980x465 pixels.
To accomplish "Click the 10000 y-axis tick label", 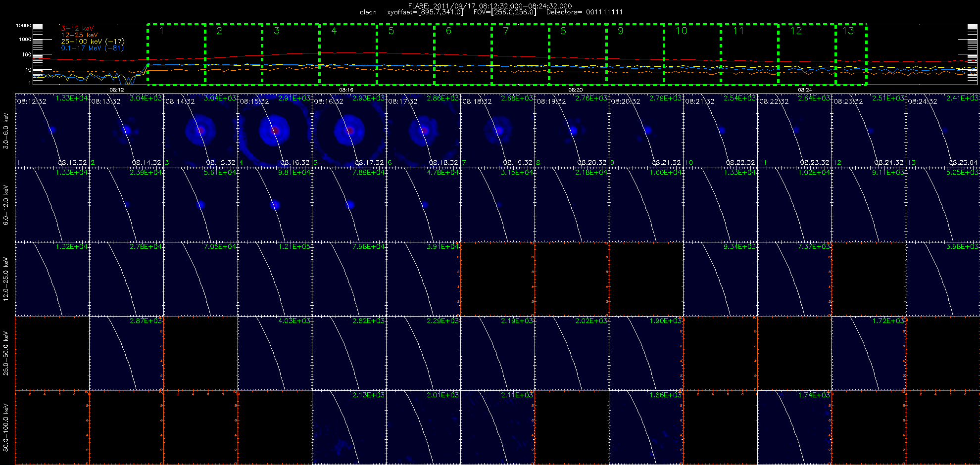I will point(24,26).
